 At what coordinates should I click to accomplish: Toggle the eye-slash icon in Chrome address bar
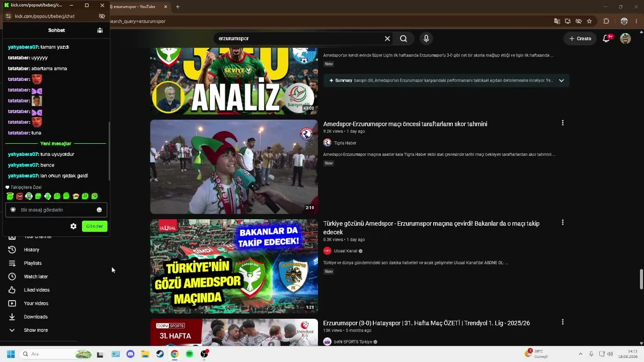pos(579,21)
